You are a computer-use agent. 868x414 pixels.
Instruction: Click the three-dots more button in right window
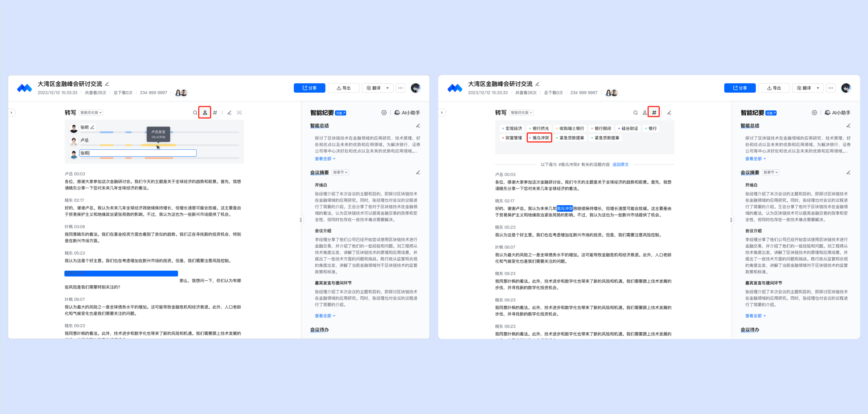(x=831, y=88)
